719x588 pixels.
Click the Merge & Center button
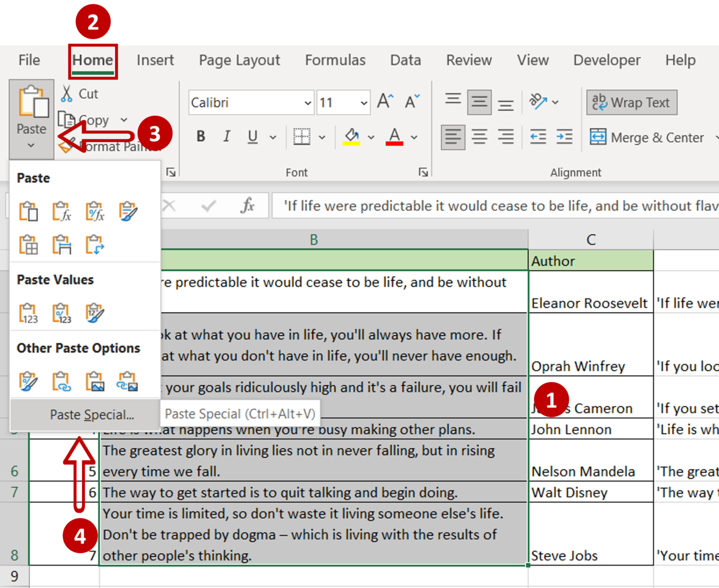647,138
